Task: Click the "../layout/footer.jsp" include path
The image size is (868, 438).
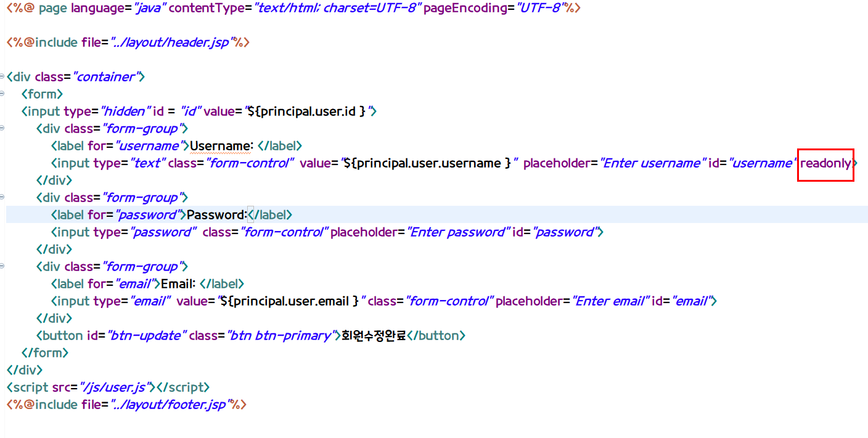Action: [x=170, y=405]
